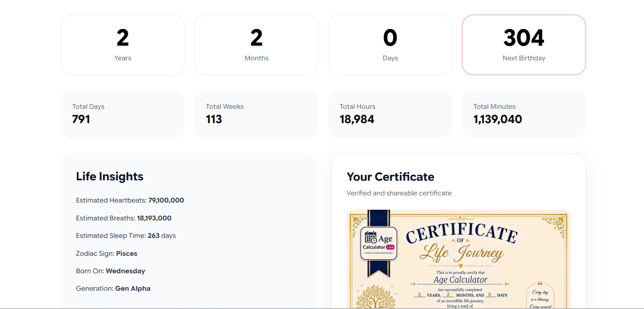The image size is (644, 309).
Task: Select the 2 Years result card
Action: (123, 45)
